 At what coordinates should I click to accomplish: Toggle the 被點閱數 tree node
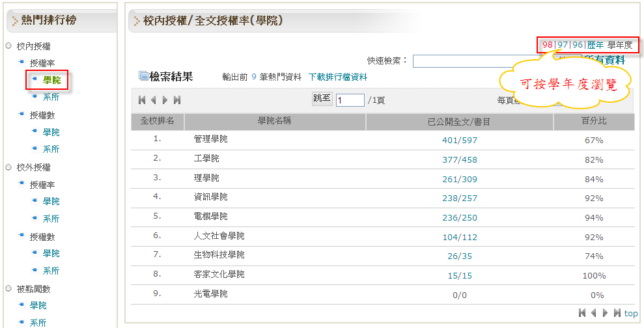(x=9, y=289)
